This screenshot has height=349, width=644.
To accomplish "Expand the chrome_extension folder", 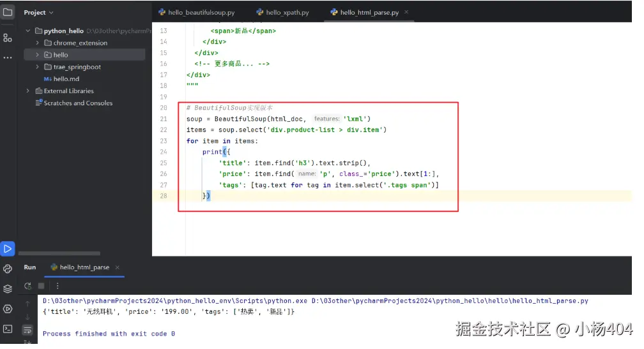I will click(x=37, y=43).
